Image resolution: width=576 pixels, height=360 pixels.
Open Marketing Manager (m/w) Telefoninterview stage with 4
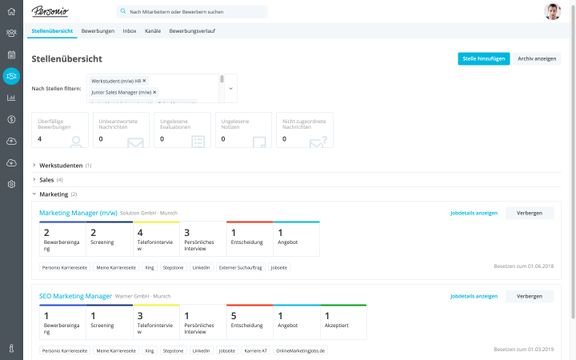coord(156,239)
